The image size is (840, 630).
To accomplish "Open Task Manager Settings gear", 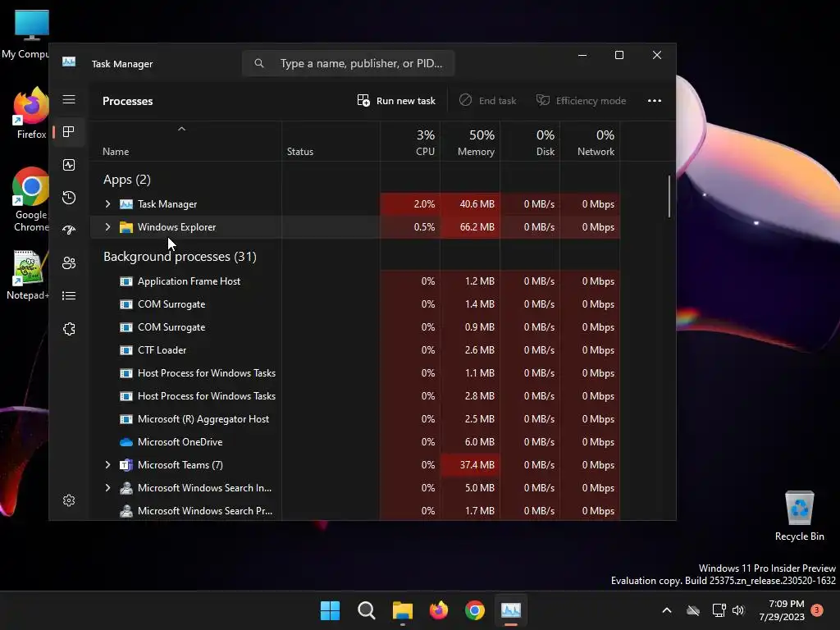I will click(x=69, y=500).
